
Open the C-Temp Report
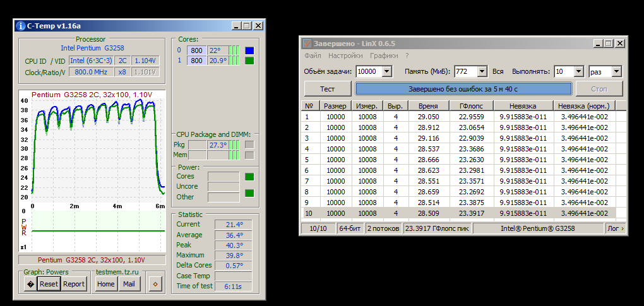pos(74,283)
